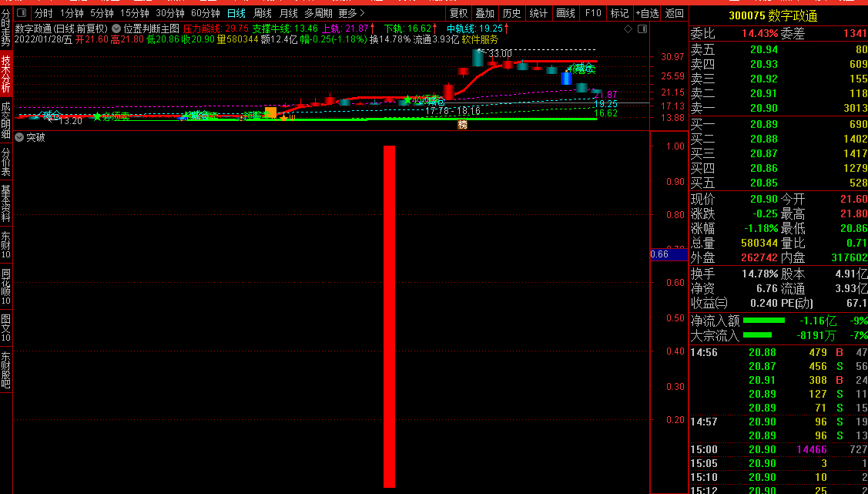
Task: Click the blue candlestick on the main chart
Action: pos(566,78)
